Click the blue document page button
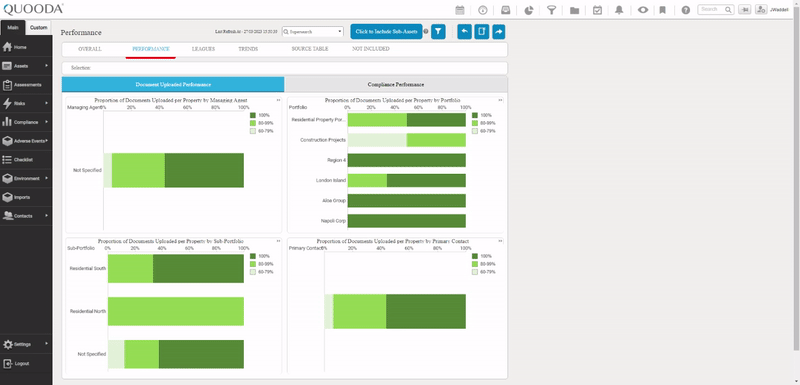This screenshot has height=385, width=800. 481,32
